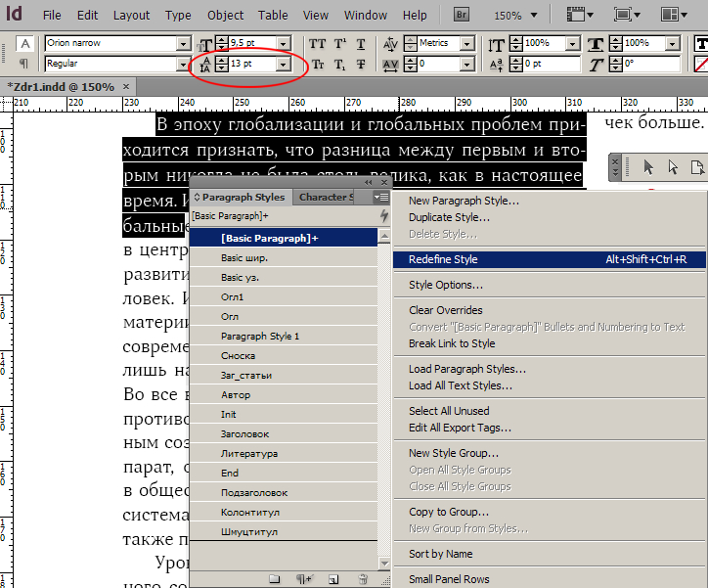Viewport: 708px width, 588px height.
Task: Open zoom level 150% dropdown
Action: [534, 15]
